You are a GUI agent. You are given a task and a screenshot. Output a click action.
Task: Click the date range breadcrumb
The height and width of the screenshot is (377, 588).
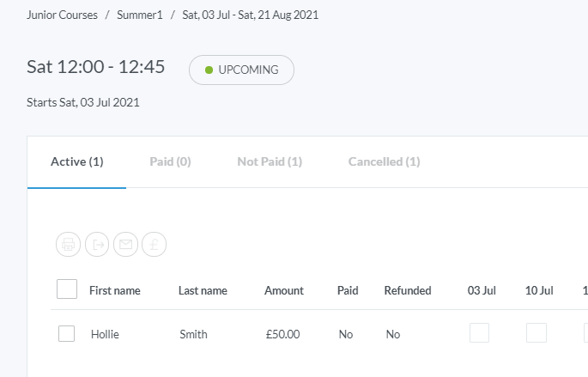tap(250, 15)
